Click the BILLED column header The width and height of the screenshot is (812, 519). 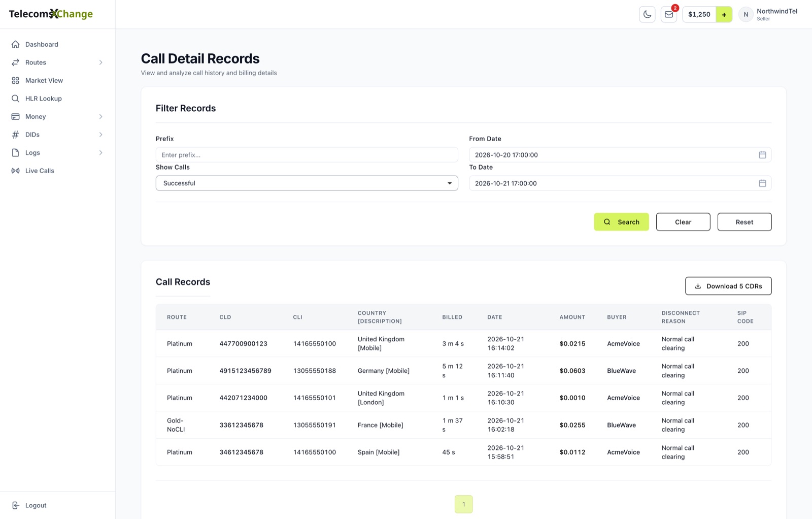(x=452, y=317)
